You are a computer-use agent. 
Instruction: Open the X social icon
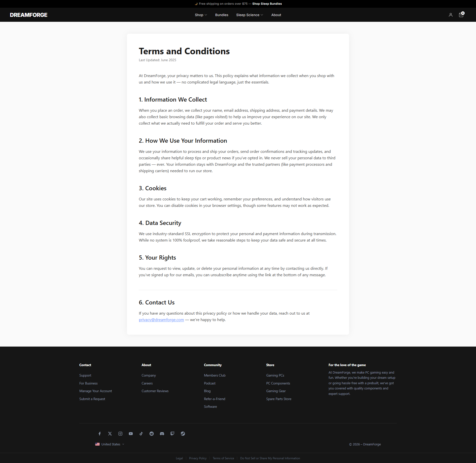coord(110,434)
